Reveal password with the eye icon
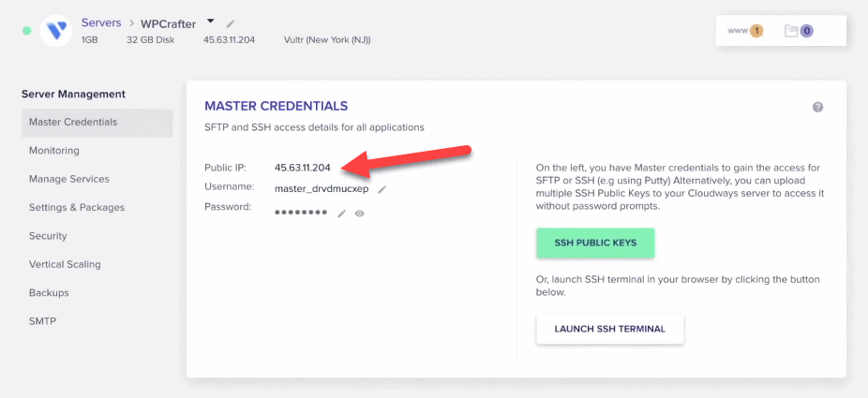The image size is (868, 398). (x=359, y=214)
